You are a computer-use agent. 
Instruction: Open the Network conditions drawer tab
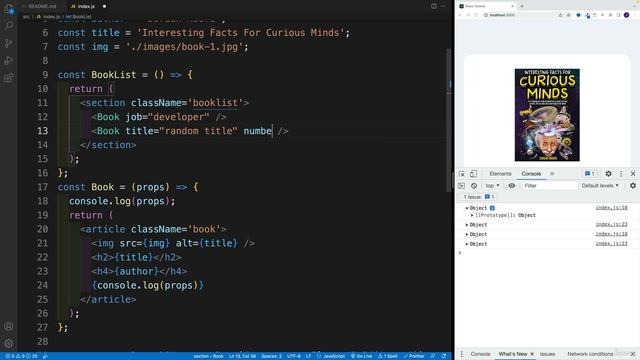coord(590,354)
